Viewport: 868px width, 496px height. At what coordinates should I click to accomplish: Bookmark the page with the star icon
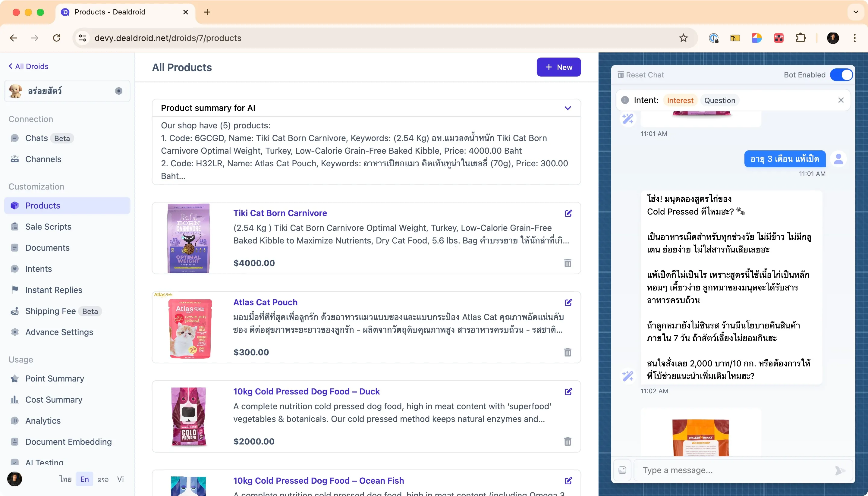(683, 38)
